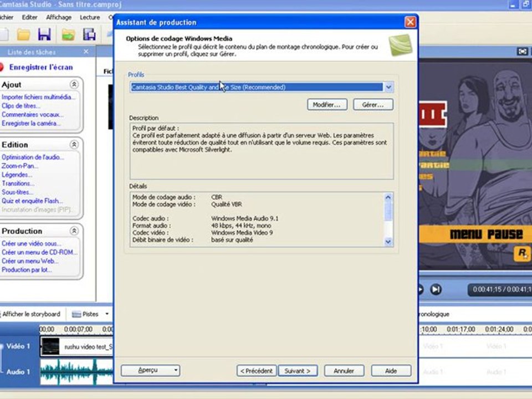Click 0:01:17;00 mark on the timeline ruler
The height and width of the screenshot is (399, 532).
(461, 329)
